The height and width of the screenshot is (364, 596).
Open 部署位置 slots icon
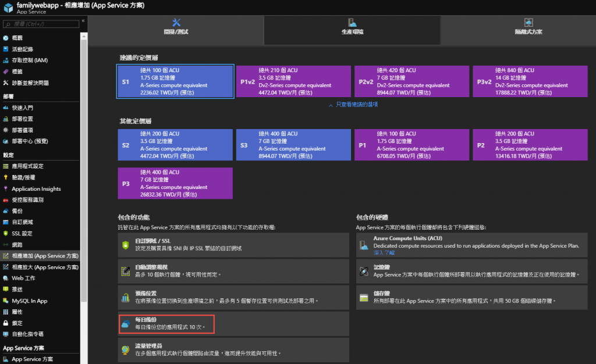pos(6,119)
